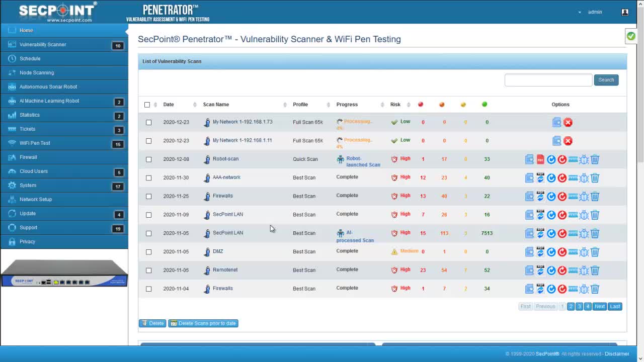Click Delete Scans prior to date
The image size is (644, 362).
(x=203, y=323)
